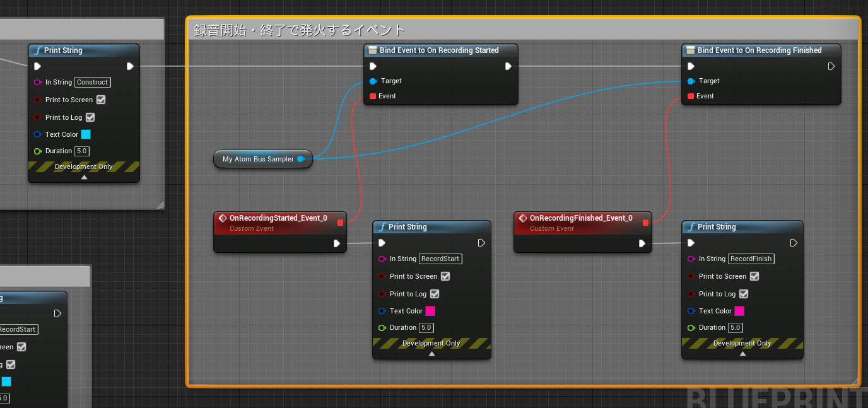Click Print to Log pin on Construct node
This screenshot has width=868, height=408.
click(38, 117)
